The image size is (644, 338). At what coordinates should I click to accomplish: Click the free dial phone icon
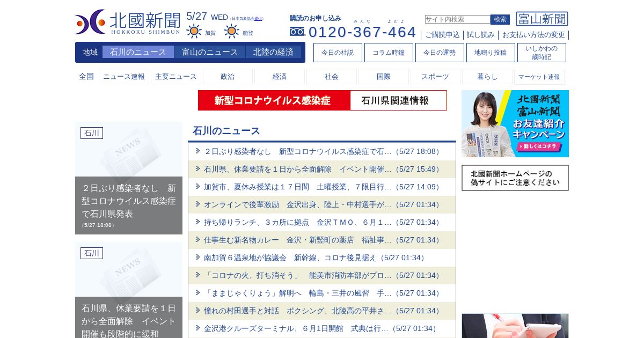click(x=297, y=32)
